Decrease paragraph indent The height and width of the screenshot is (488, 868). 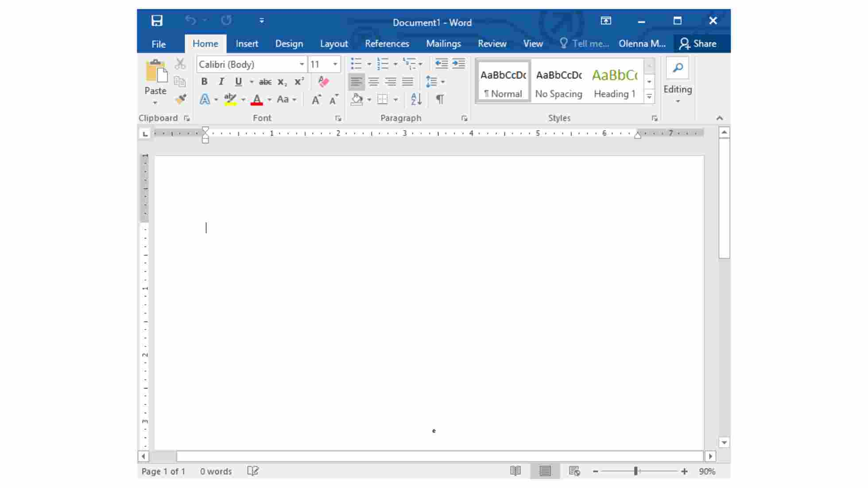pyautogui.click(x=442, y=64)
